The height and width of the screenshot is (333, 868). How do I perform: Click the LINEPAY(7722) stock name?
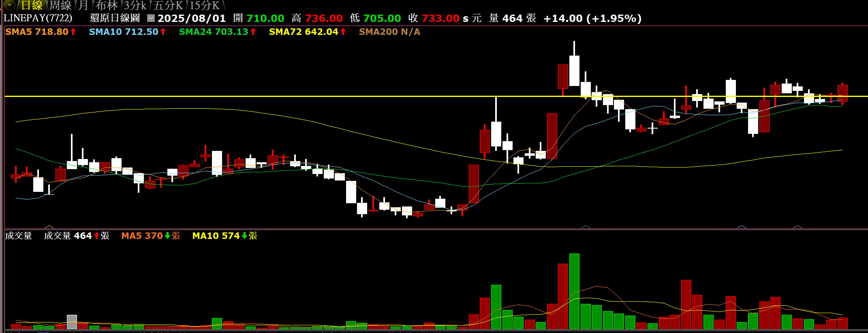38,18
